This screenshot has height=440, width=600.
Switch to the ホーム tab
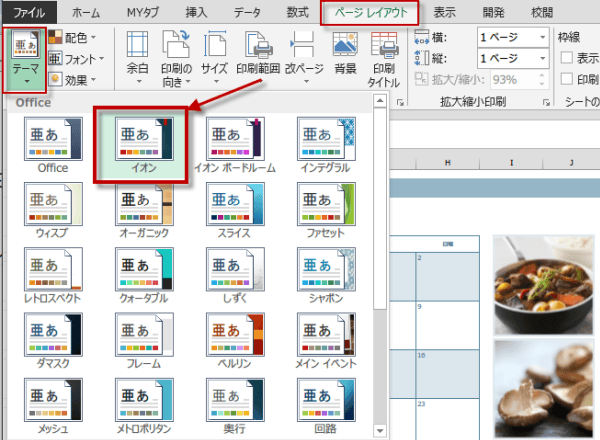click(86, 13)
